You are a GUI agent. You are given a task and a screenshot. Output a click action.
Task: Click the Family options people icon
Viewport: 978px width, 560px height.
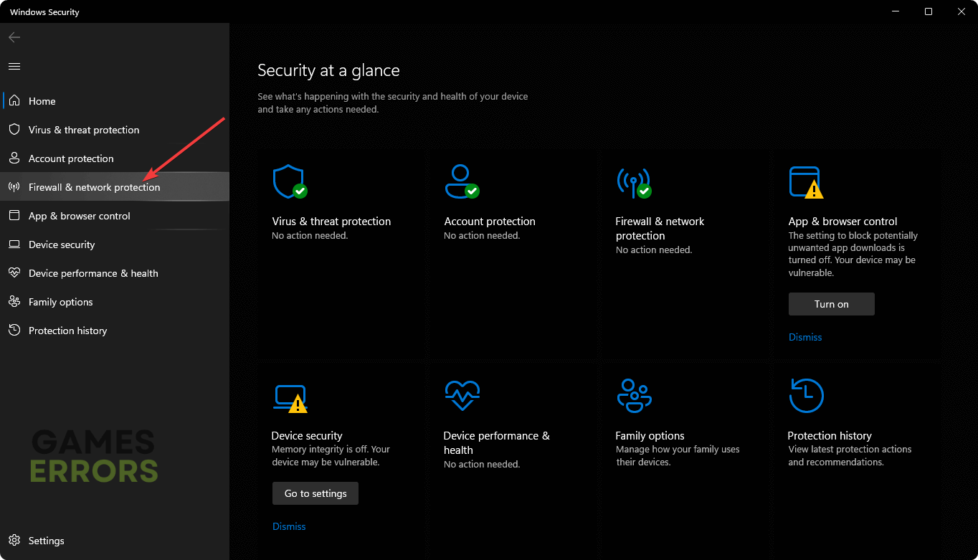[634, 395]
